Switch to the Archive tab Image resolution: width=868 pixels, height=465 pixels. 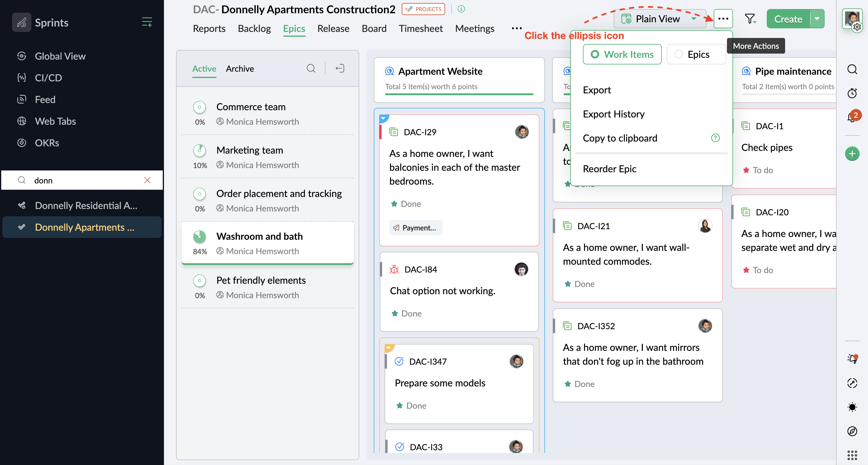point(240,69)
